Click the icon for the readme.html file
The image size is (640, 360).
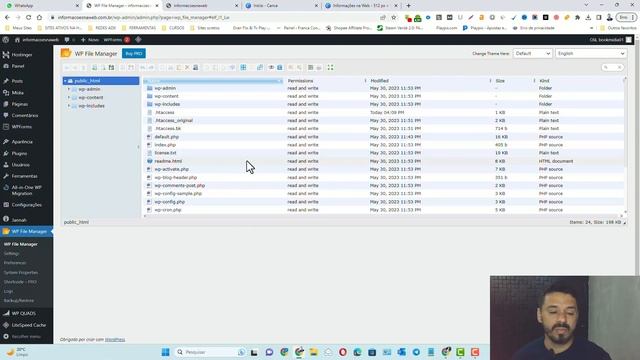tap(149, 161)
